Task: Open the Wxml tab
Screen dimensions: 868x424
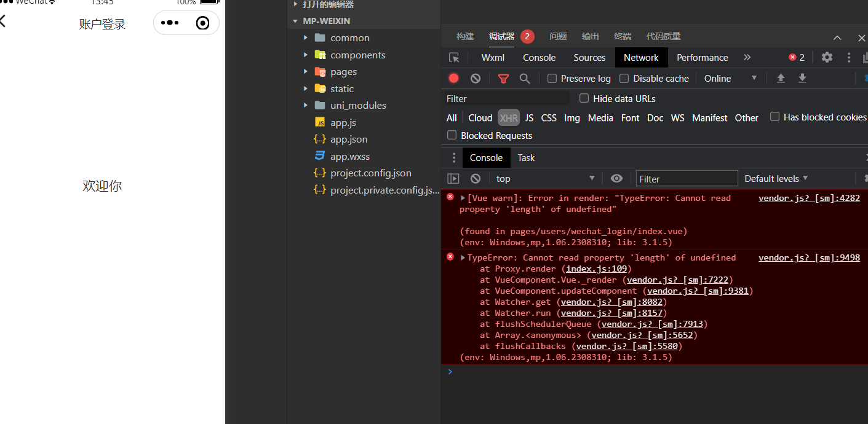Action: (493, 57)
